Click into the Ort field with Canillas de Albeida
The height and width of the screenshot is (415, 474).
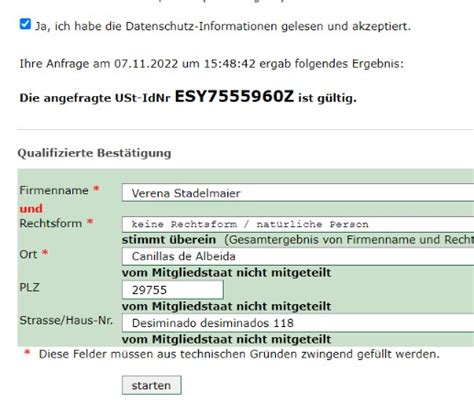pyautogui.click(x=298, y=256)
